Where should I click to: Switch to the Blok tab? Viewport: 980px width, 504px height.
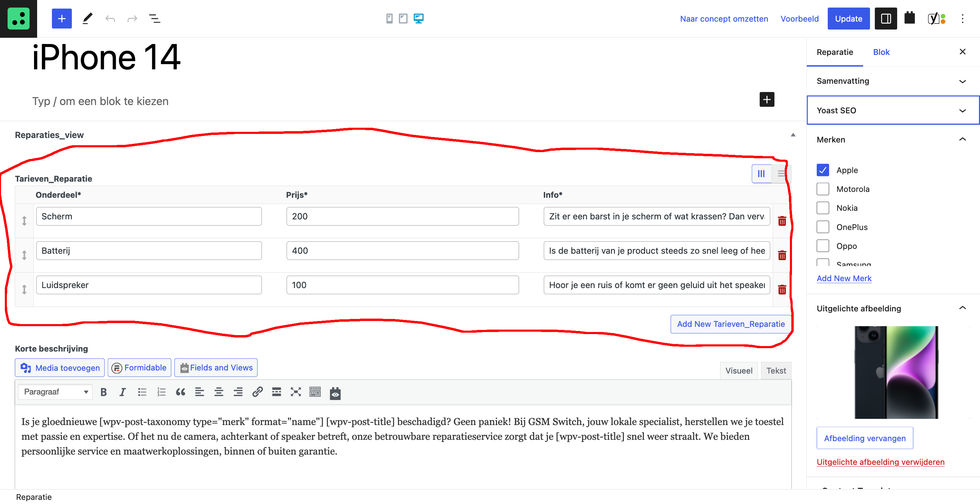pyautogui.click(x=881, y=52)
